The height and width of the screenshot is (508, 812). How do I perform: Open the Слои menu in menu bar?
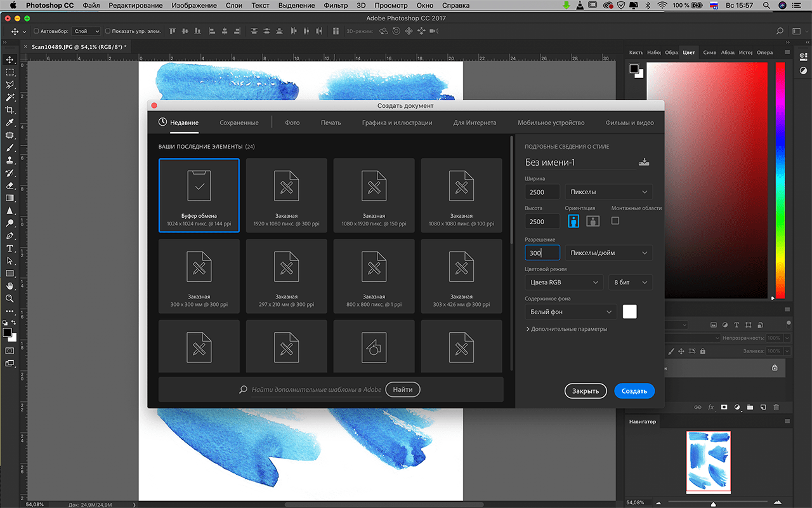coord(233,6)
